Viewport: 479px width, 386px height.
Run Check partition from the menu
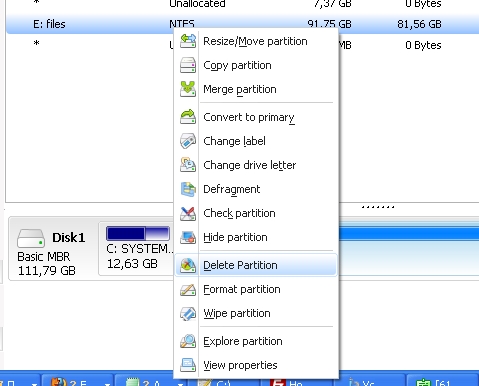[256, 213]
